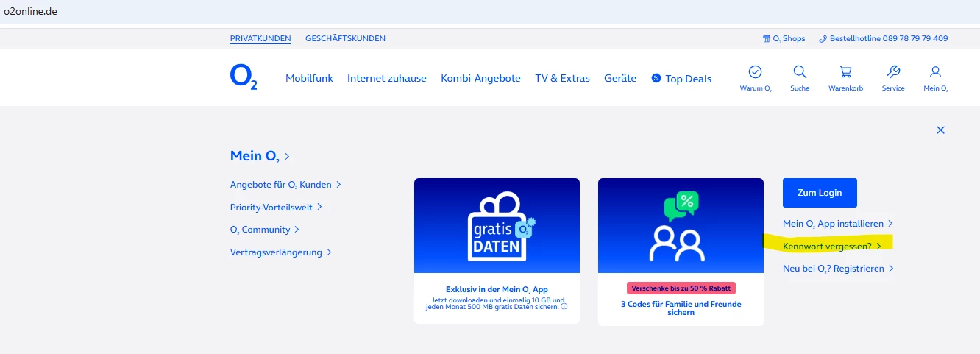Click Neu bei O2? Registrieren link
The width and height of the screenshot is (980, 354).
(834, 269)
